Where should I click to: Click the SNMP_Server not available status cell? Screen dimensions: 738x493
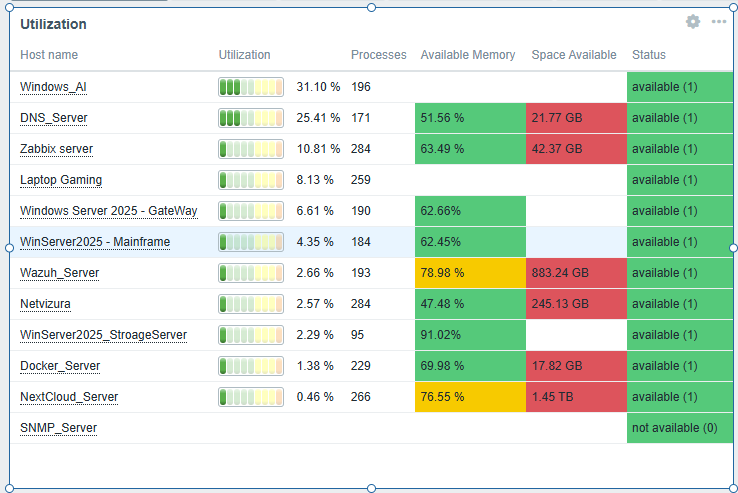(679, 428)
